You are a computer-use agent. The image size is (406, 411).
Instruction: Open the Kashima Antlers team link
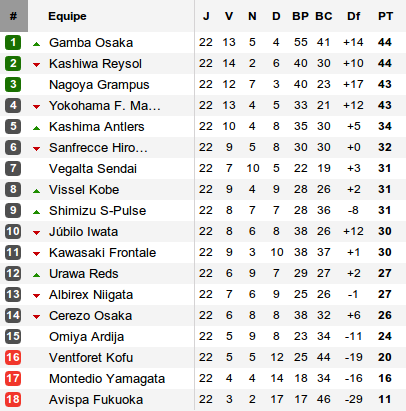97,127
